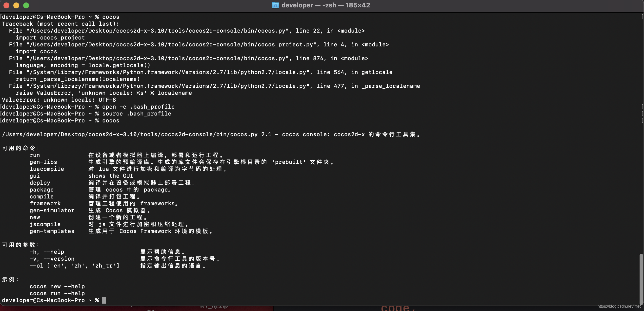Viewport: 644px width, 311px height.
Task: Click the '-h, --help' option
Action: click(x=47, y=252)
